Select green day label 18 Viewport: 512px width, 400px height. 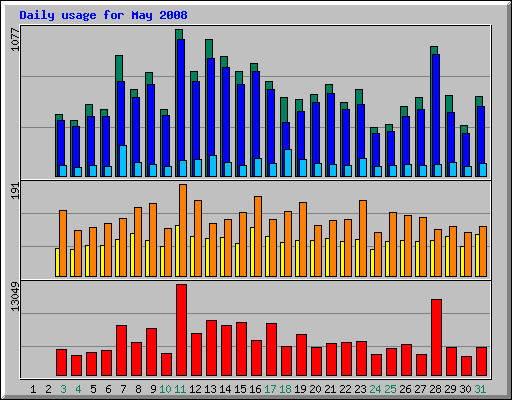coord(285,389)
